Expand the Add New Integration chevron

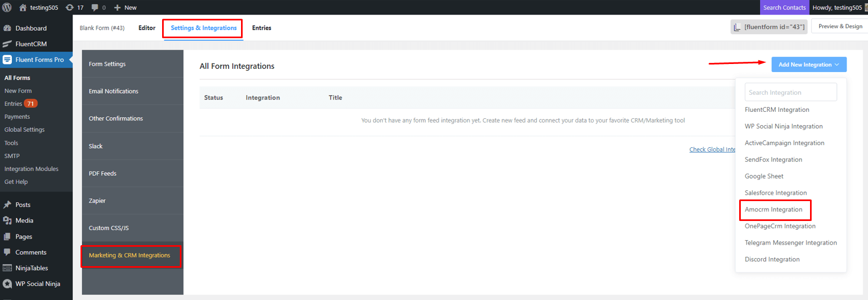(x=837, y=65)
